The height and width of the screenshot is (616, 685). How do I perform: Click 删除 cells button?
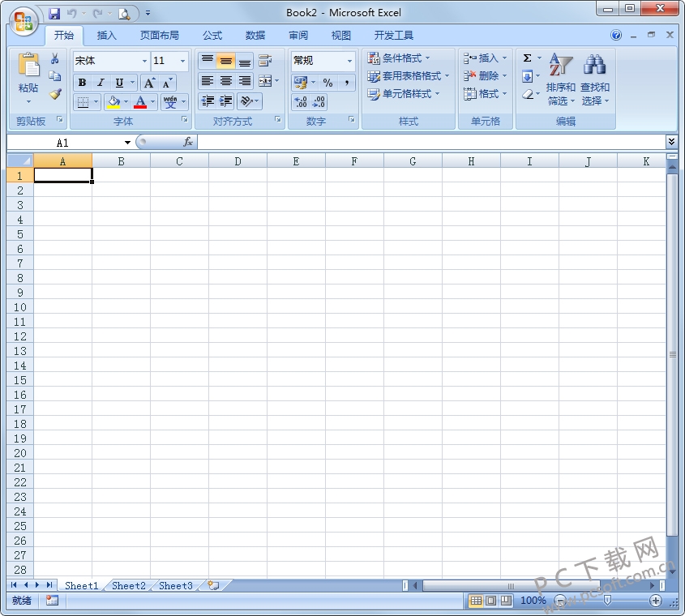click(x=485, y=76)
